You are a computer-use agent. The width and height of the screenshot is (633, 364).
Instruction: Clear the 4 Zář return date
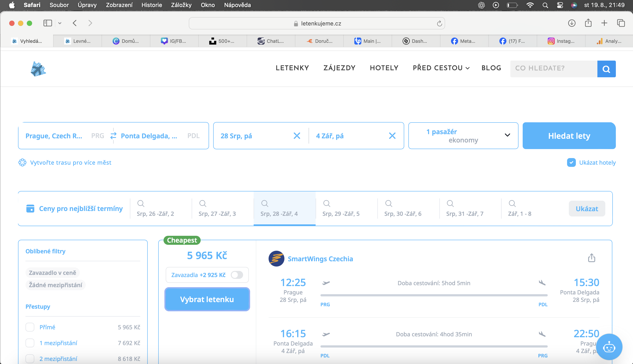[392, 136]
